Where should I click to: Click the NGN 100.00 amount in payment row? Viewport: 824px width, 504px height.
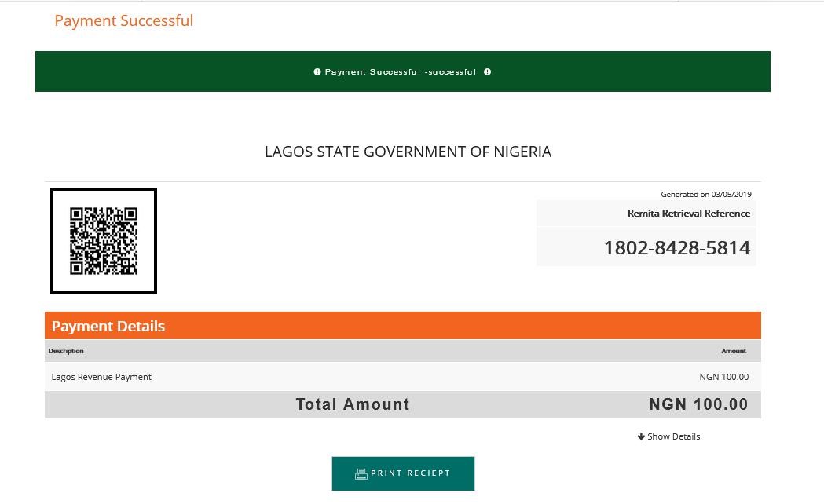click(x=724, y=376)
